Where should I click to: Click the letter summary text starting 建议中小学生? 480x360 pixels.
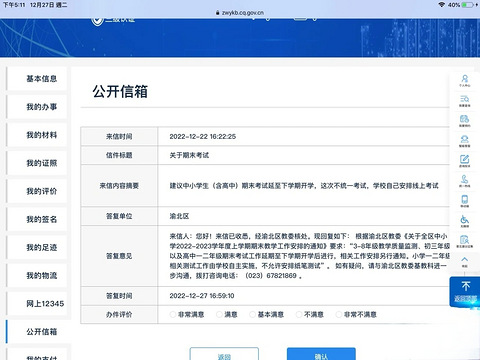304,186
